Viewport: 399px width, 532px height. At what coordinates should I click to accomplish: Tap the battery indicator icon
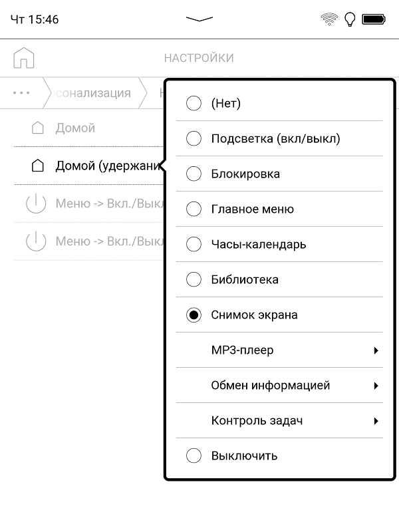375,19
